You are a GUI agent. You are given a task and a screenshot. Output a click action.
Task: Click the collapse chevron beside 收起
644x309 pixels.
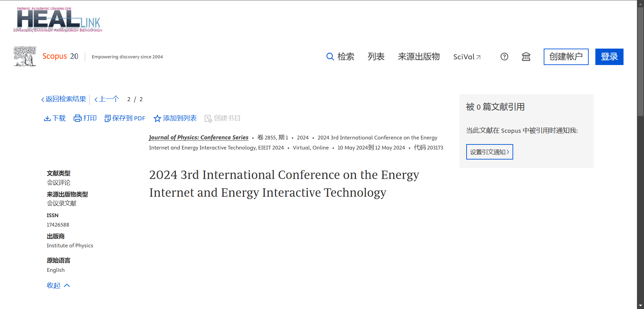[x=67, y=286]
